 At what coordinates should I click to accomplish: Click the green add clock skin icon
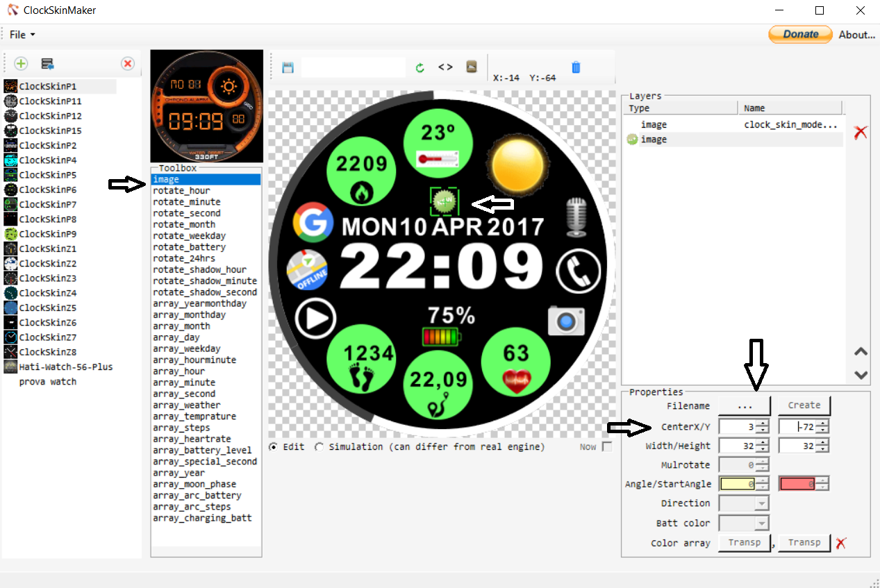[21, 64]
